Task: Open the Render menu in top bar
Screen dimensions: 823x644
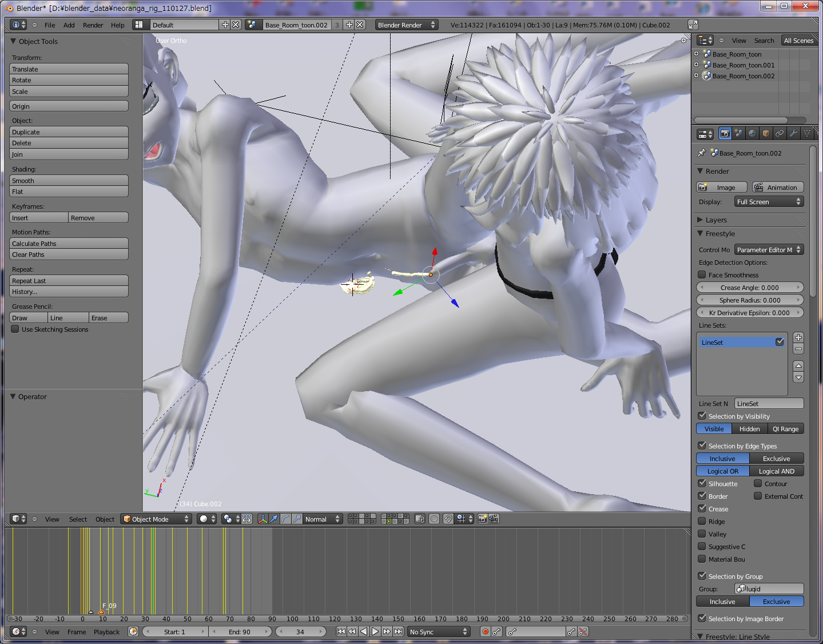Action: tap(93, 25)
